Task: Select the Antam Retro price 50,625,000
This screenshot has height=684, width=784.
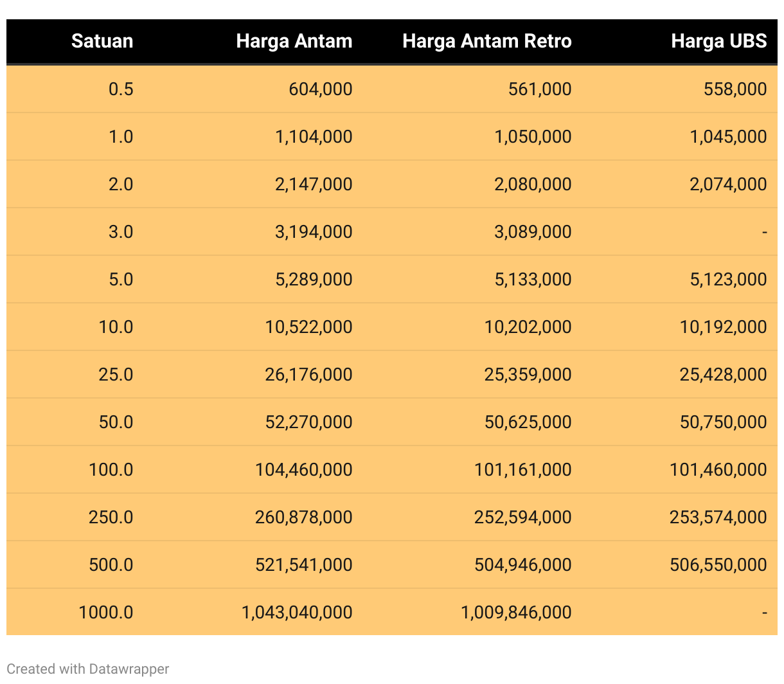Action: tap(528, 422)
